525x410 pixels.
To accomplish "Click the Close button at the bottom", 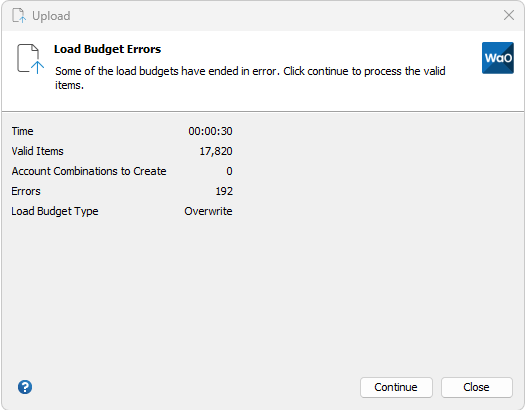I will point(476,387).
